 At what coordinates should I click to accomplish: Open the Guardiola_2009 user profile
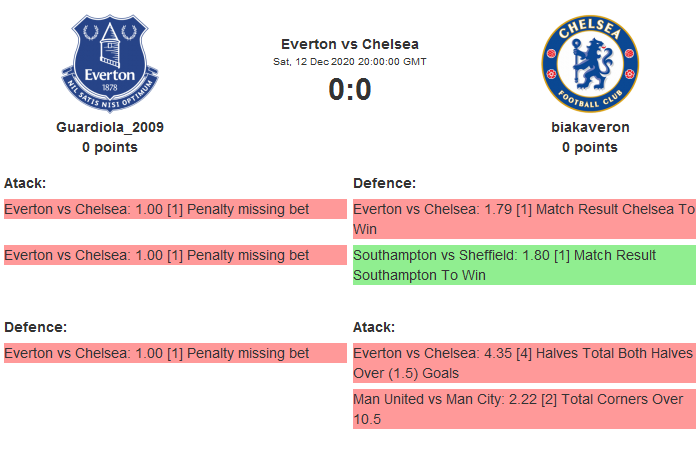click(x=110, y=127)
